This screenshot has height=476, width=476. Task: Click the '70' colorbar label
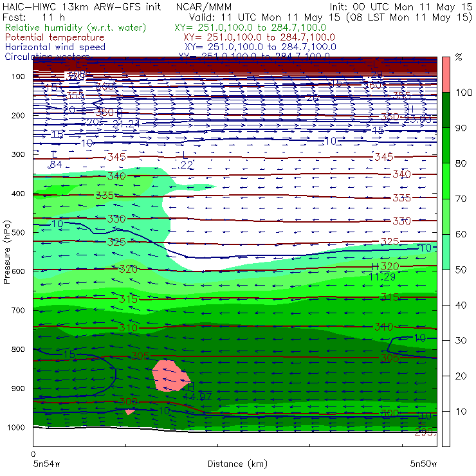click(461, 199)
